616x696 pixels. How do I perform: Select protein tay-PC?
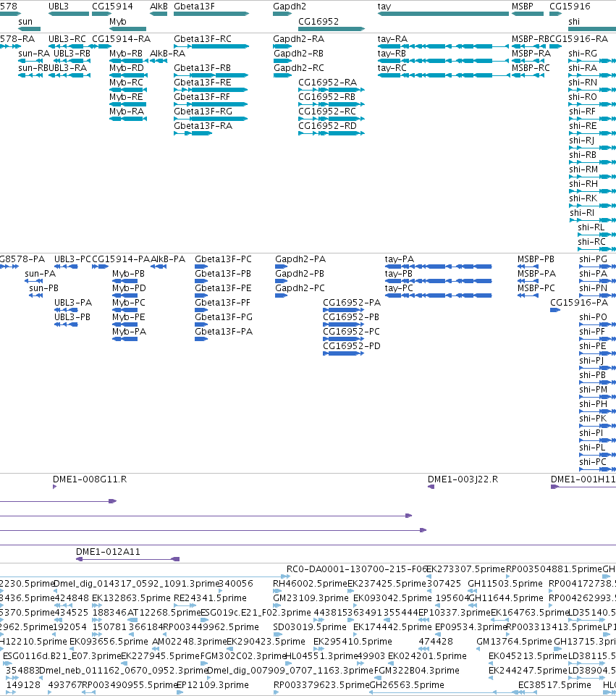[438, 295]
